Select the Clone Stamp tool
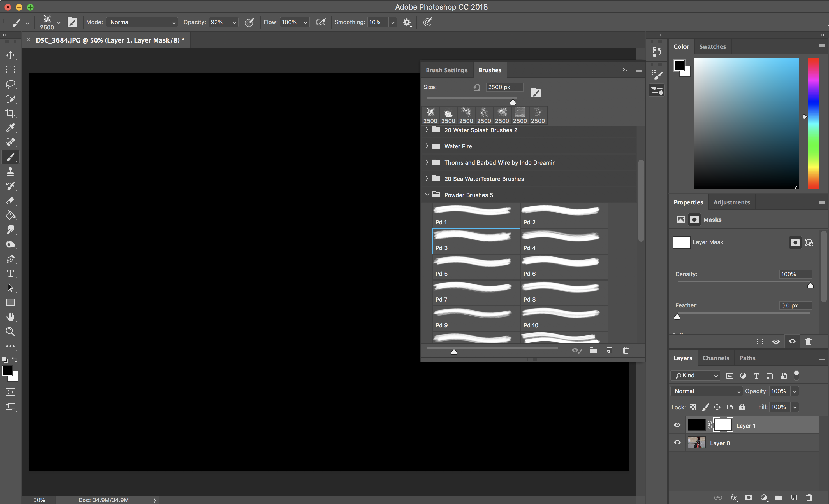This screenshot has height=504, width=829. (x=10, y=171)
